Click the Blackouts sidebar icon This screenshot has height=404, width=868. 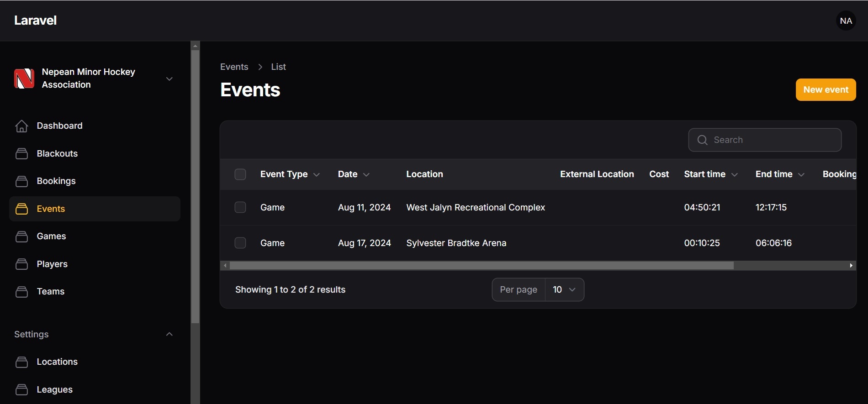tap(21, 154)
